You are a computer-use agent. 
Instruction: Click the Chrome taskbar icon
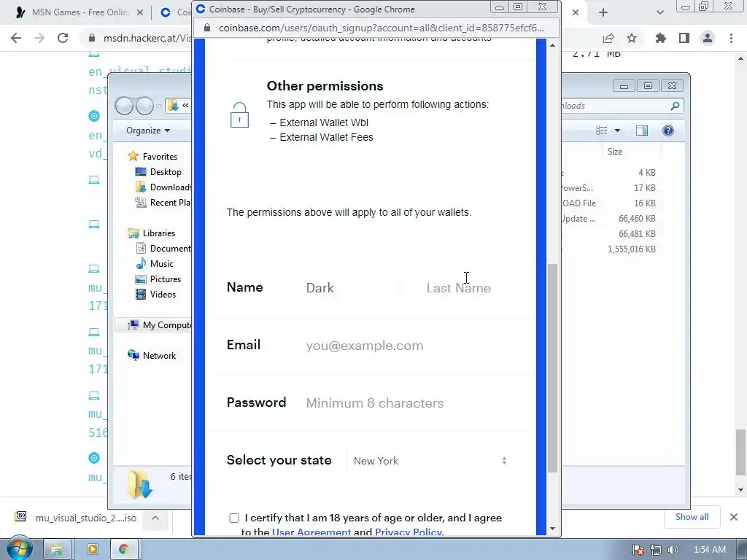point(124,550)
